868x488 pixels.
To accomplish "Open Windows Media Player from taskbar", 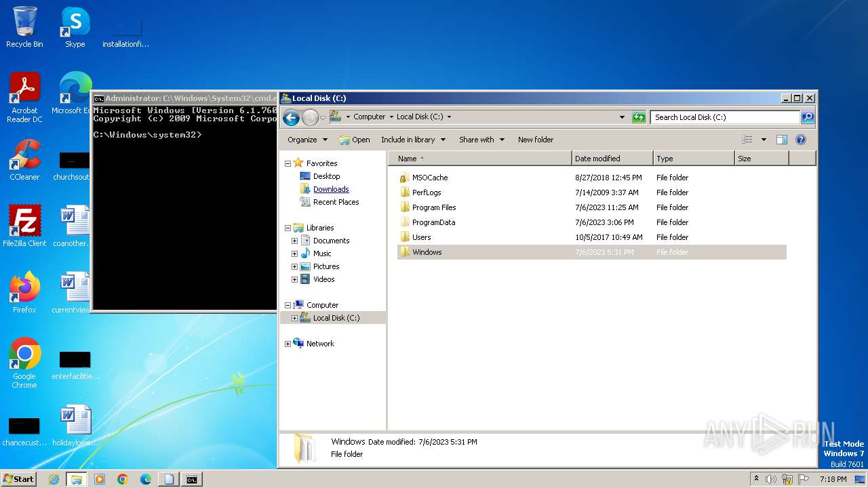I will click(x=100, y=479).
